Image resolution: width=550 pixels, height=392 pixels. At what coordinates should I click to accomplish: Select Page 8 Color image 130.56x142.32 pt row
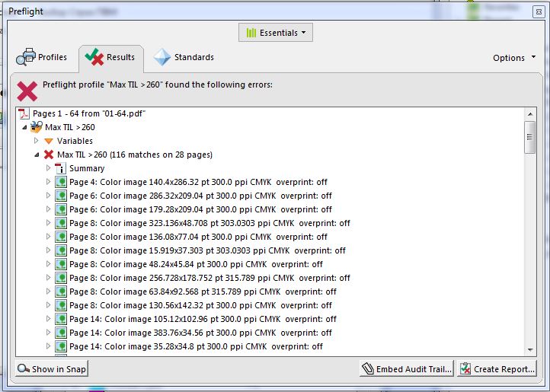pyautogui.click(x=200, y=305)
